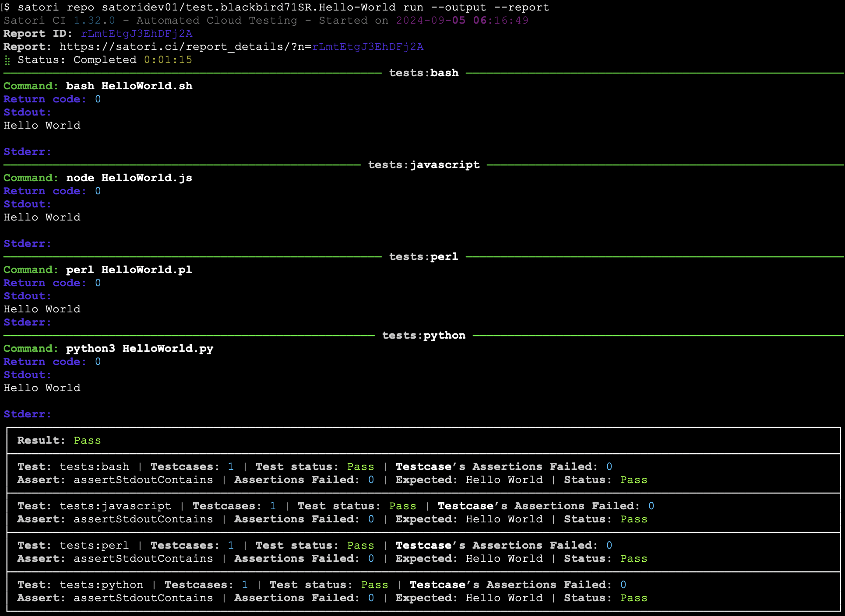
Task: Click the Satori CI version 1.32.0
Action: (94, 21)
